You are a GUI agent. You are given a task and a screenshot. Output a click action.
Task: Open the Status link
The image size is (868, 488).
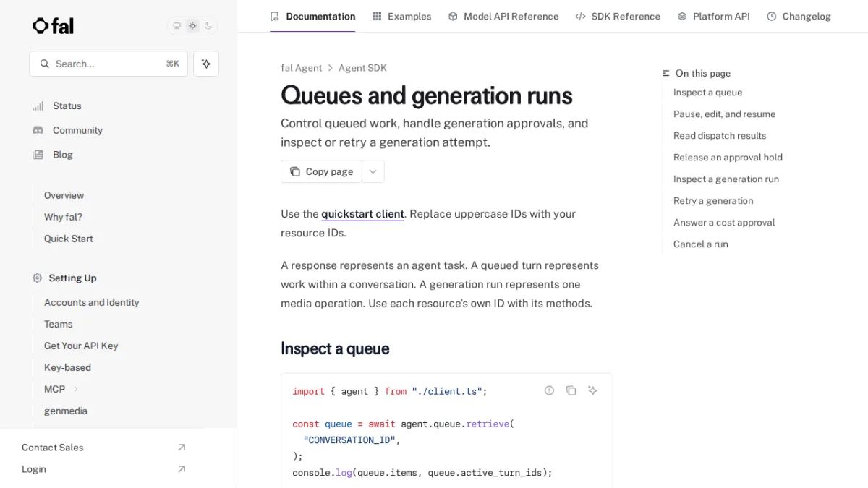67,106
